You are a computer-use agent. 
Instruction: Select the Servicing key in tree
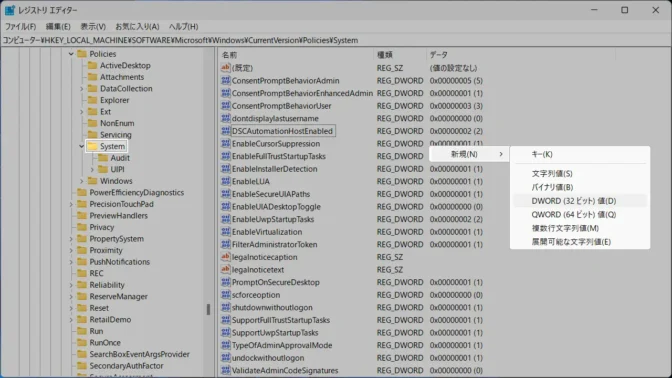click(116, 135)
